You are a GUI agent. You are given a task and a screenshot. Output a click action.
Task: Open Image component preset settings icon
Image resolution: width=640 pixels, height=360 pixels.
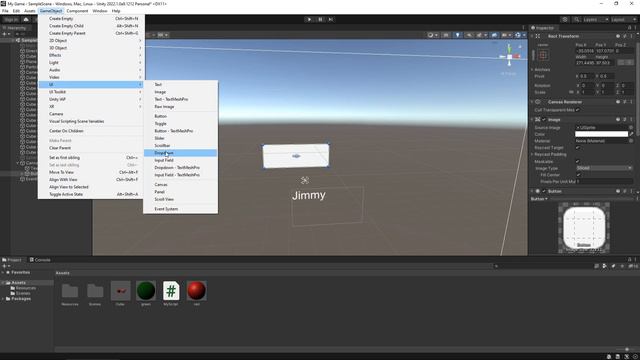click(x=625, y=120)
